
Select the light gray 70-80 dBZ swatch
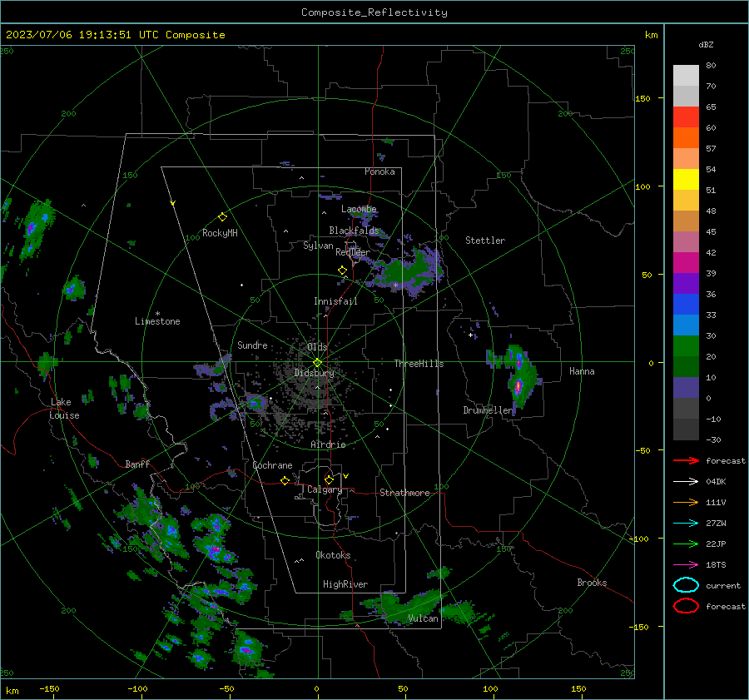686,76
